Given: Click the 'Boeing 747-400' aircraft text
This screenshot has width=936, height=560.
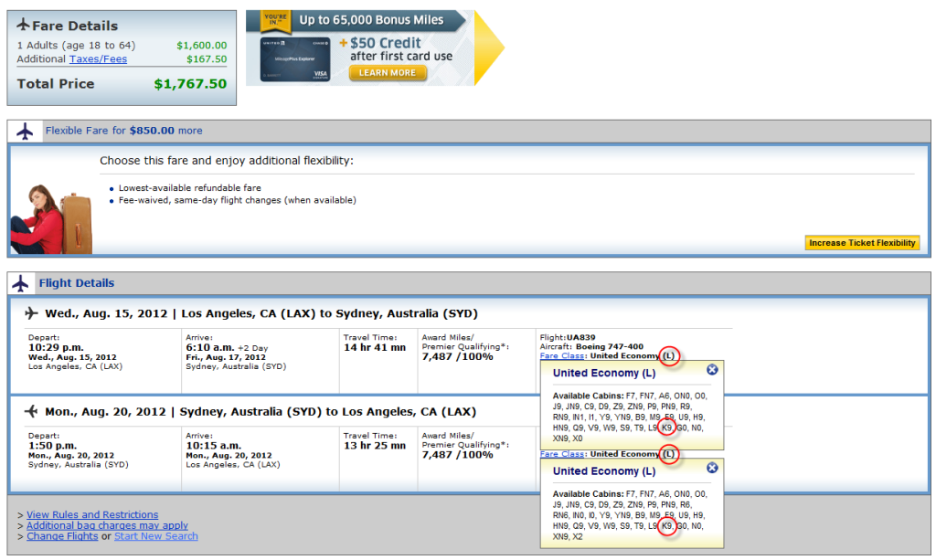Looking at the screenshot, I should 610,346.
